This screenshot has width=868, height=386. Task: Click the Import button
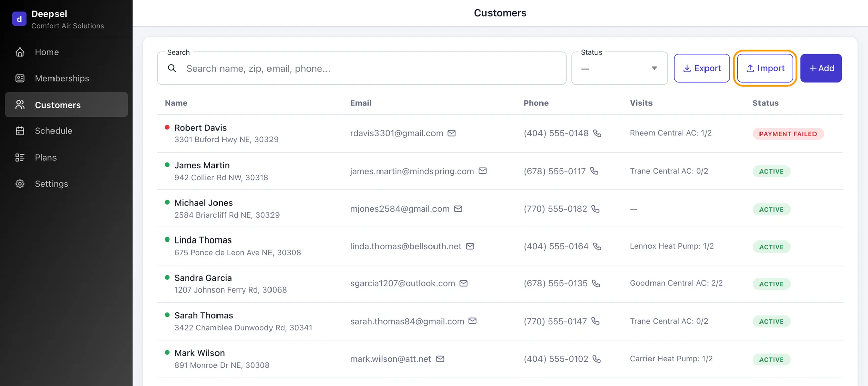click(x=765, y=68)
